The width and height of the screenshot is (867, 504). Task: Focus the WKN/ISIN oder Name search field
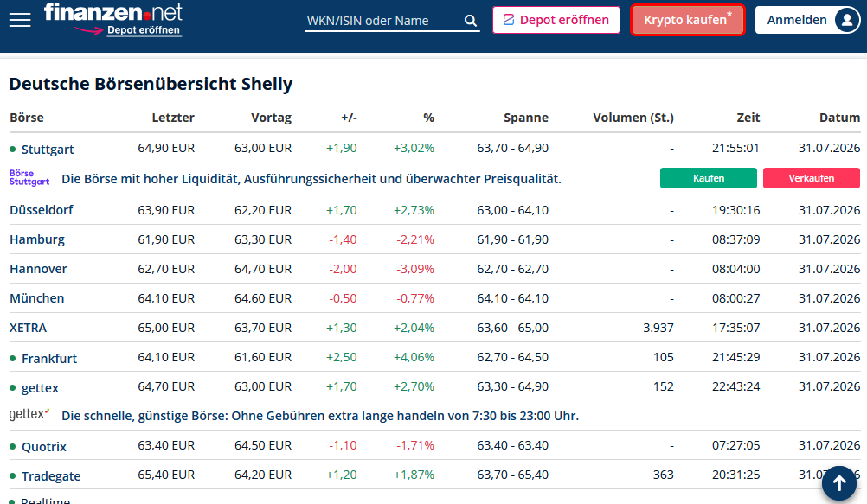383,21
